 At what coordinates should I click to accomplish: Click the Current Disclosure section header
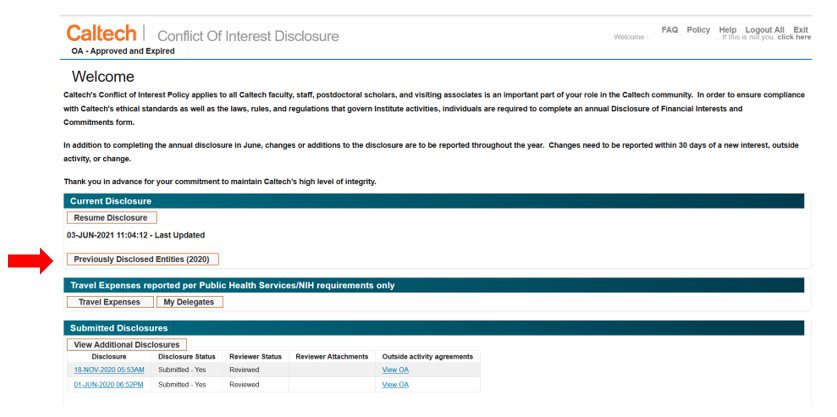point(110,201)
